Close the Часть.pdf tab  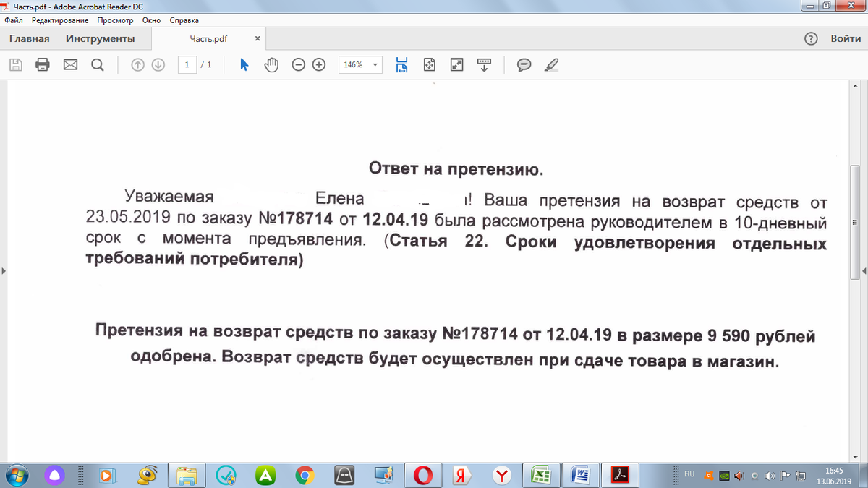pyautogui.click(x=258, y=39)
